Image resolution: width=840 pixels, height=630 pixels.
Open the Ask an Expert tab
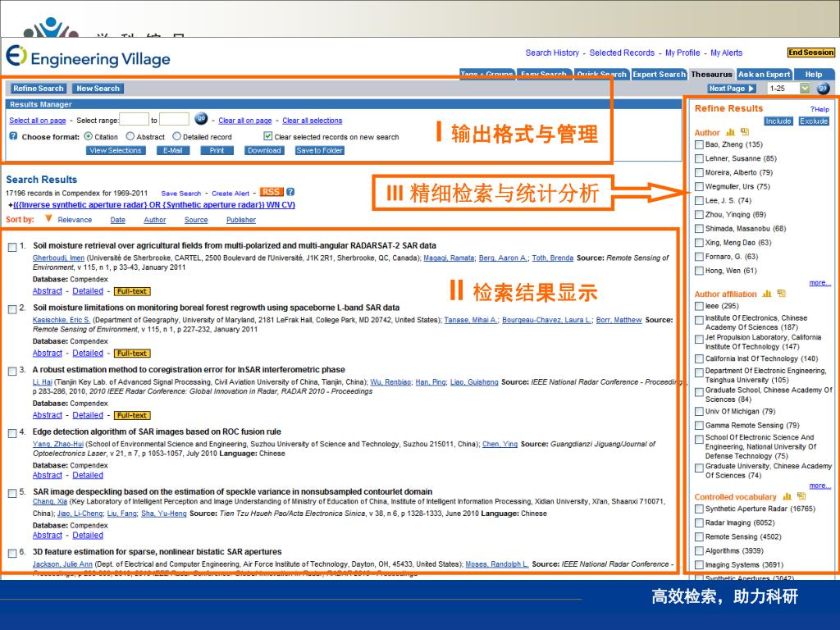(764, 75)
